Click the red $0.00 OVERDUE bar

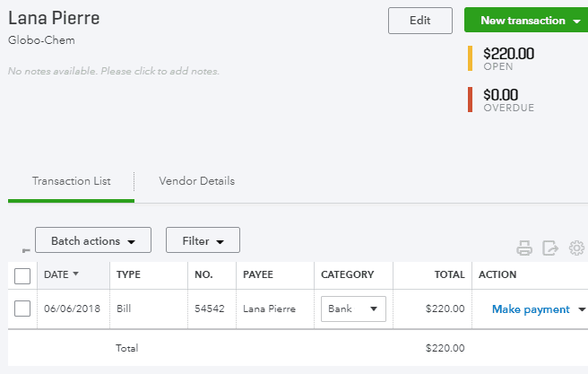coord(470,100)
